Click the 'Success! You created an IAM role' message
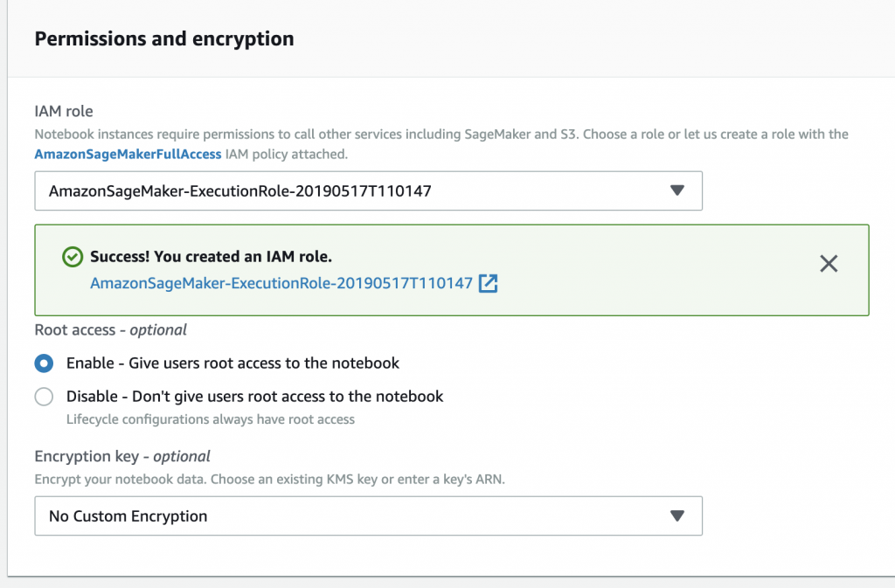895x588 pixels. (x=212, y=257)
